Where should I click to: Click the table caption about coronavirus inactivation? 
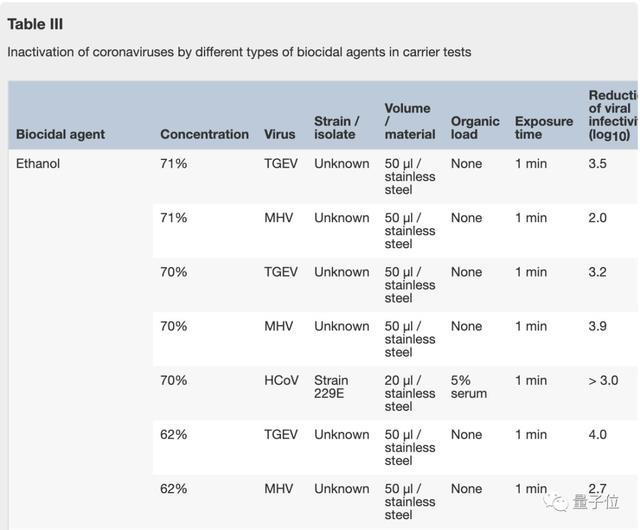tap(239, 51)
